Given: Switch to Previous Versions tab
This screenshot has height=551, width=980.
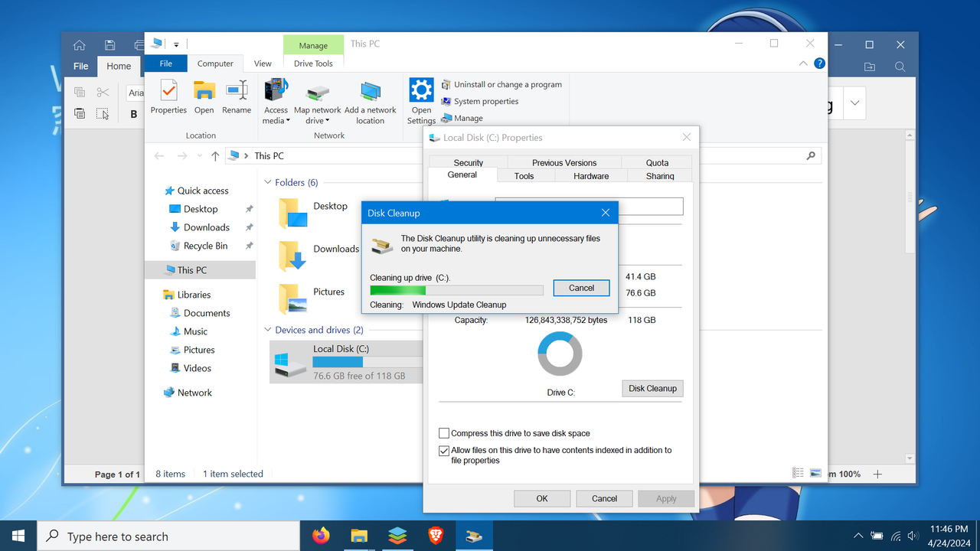Looking at the screenshot, I should 564,162.
